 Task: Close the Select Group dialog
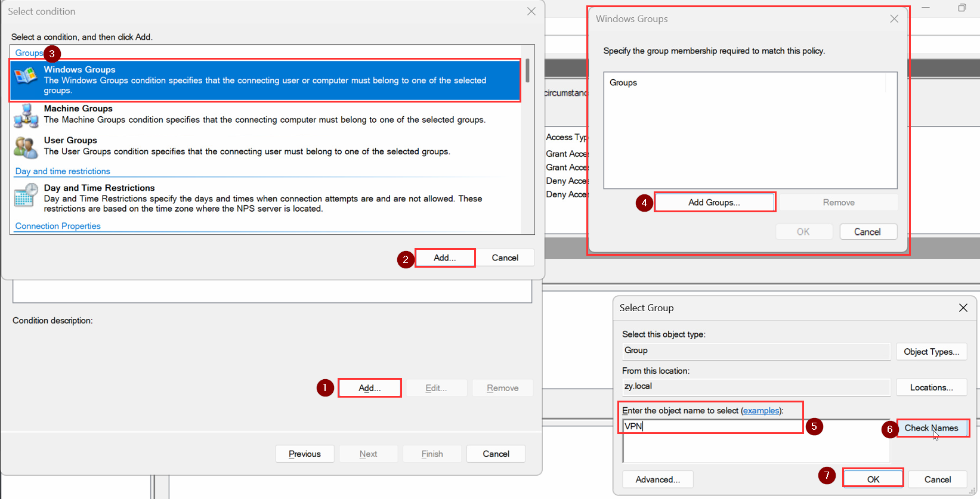point(963,308)
